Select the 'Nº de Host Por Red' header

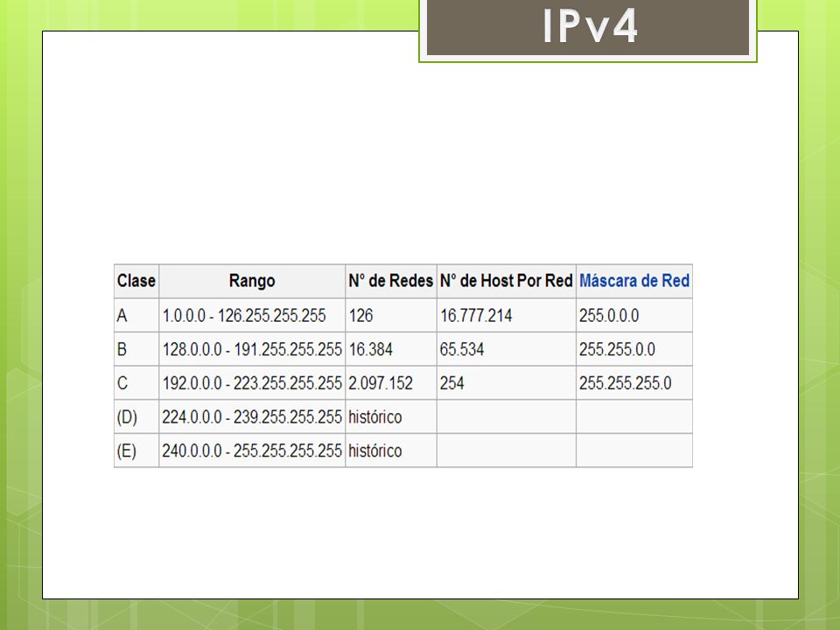pyautogui.click(x=507, y=281)
